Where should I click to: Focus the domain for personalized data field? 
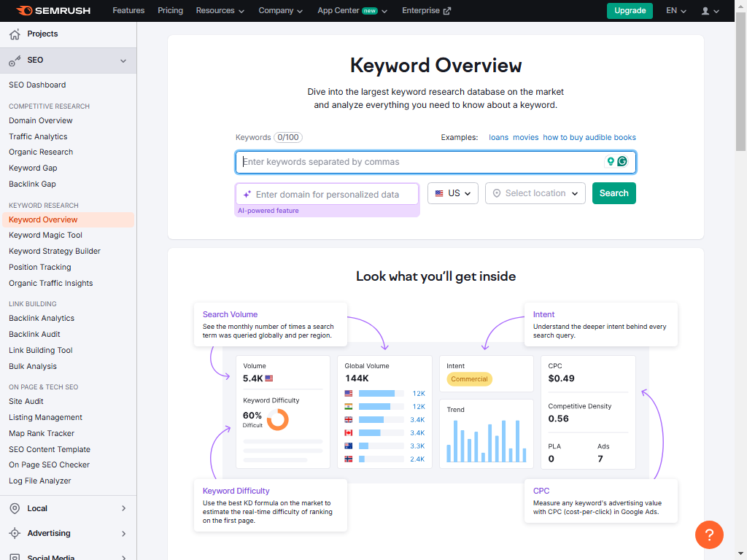pyautogui.click(x=328, y=194)
